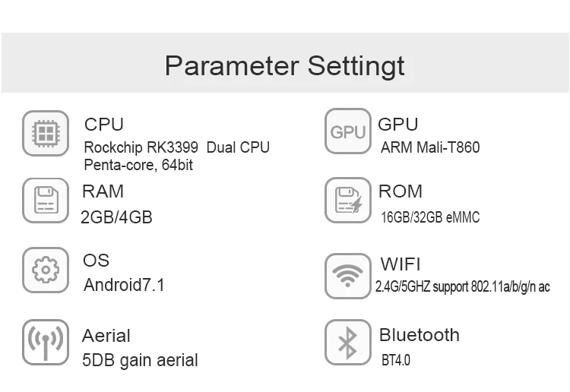570x392 pixels.
Task: Click the 5DB gain aerial text
Action: pos(140,360)
